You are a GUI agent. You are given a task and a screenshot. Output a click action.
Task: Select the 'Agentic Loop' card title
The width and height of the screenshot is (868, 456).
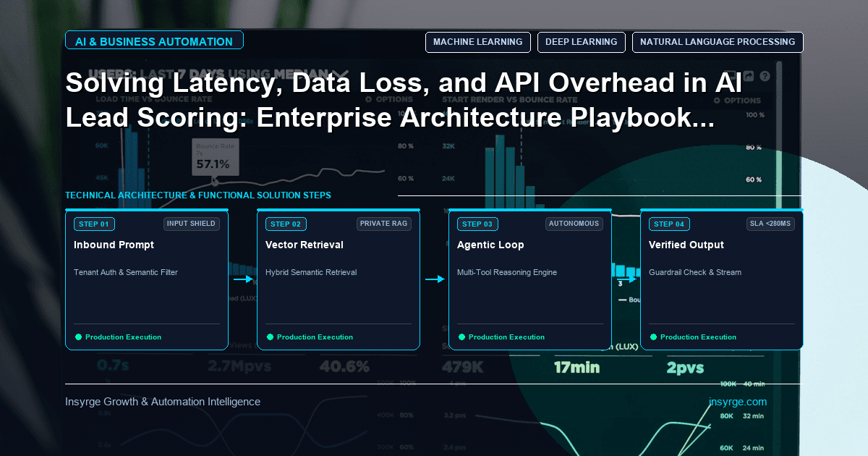(x=490, y=245)
